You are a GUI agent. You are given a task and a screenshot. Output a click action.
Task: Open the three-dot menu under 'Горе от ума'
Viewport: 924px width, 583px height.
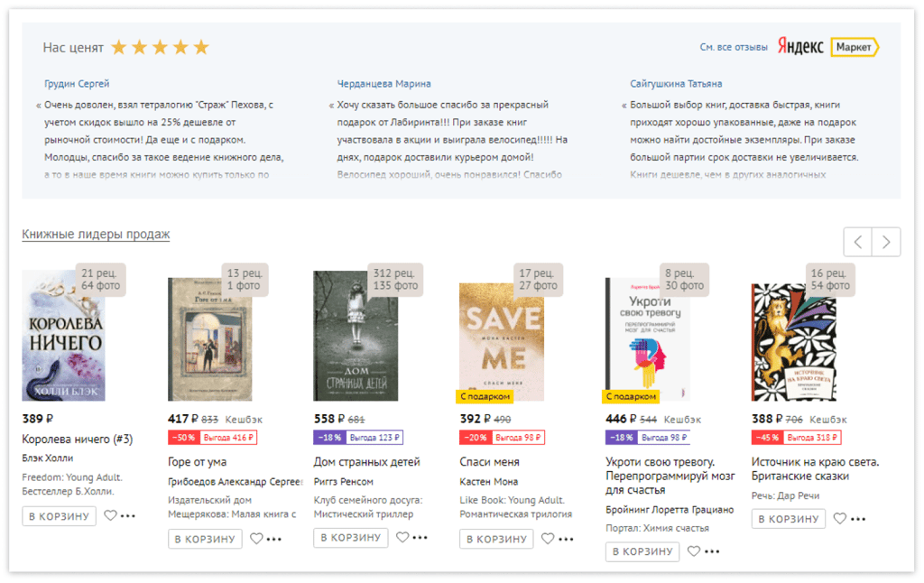click(274, 539)
